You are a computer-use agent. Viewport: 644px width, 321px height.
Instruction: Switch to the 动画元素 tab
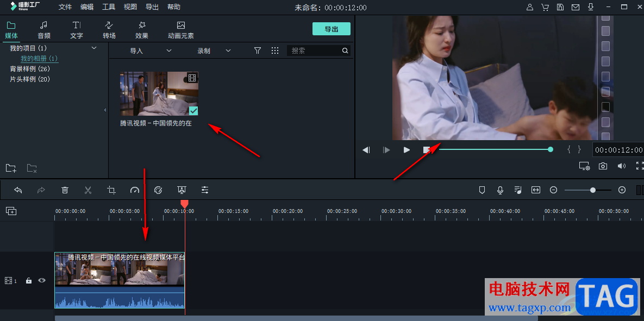(181, 30)
